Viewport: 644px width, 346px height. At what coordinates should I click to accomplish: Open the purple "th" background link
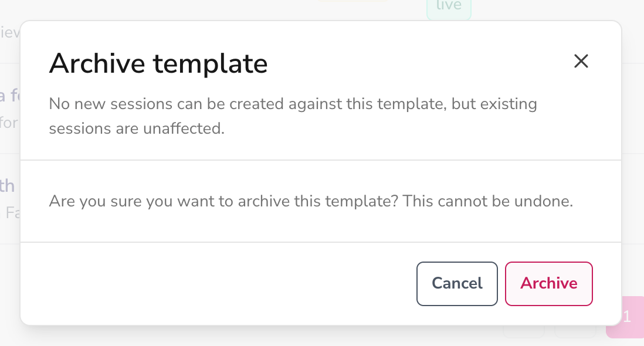(8, 186)
